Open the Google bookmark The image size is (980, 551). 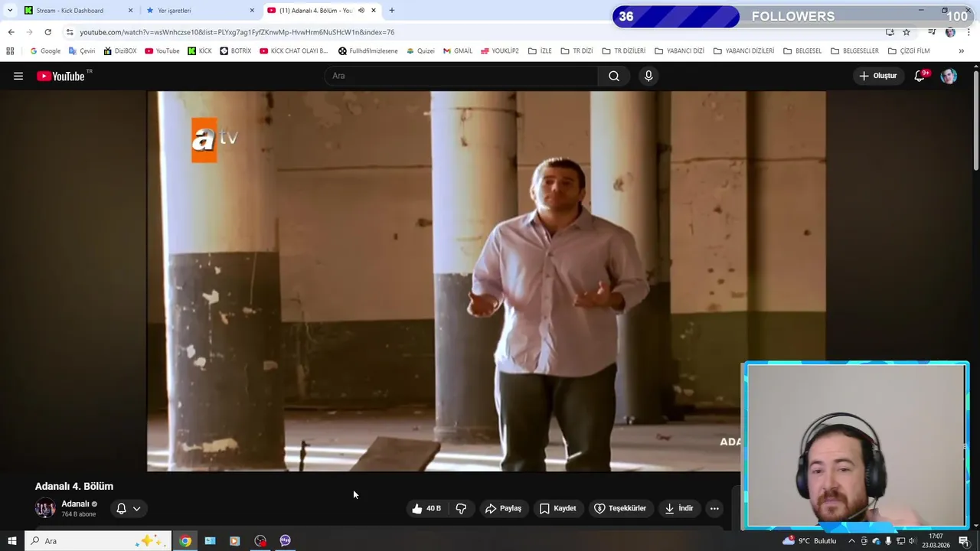[x=45, y=51]
